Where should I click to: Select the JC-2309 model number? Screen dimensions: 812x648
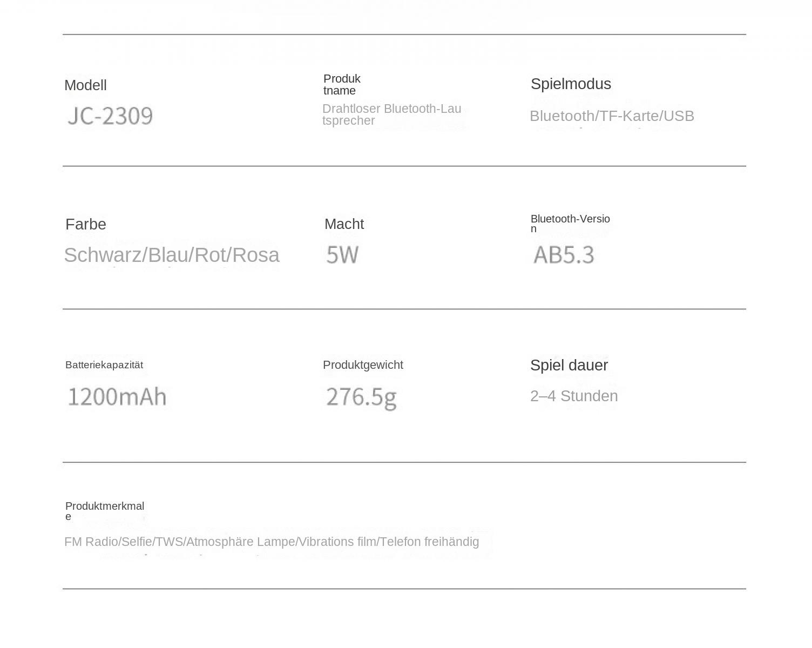point(110,116)
